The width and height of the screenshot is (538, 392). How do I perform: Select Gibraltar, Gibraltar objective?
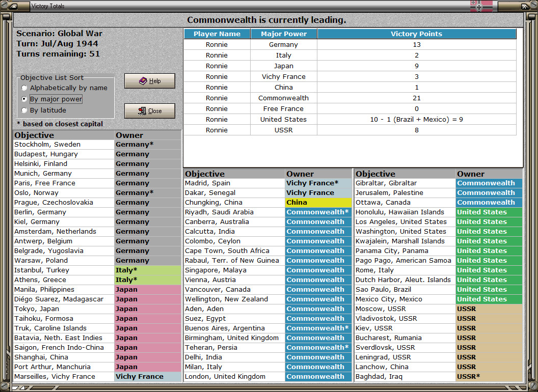(405, 183)
